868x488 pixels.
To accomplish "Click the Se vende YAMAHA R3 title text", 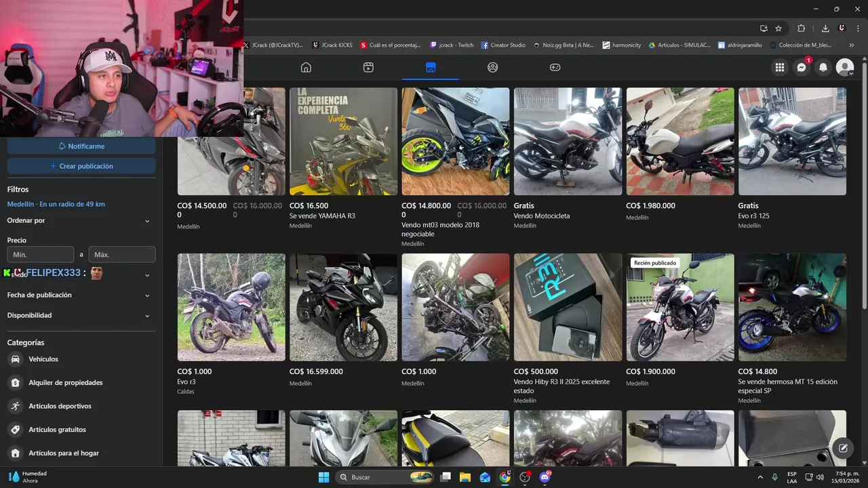I will (x=322, y=216).
